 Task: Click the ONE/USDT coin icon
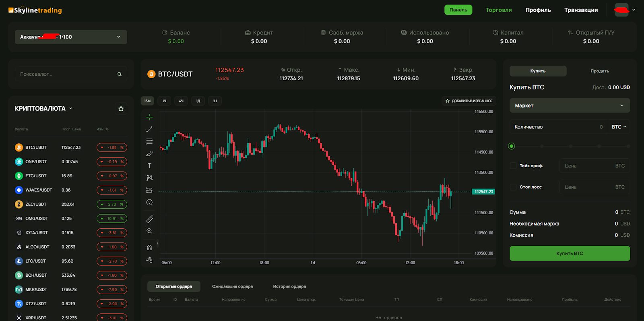click(19, 162)
